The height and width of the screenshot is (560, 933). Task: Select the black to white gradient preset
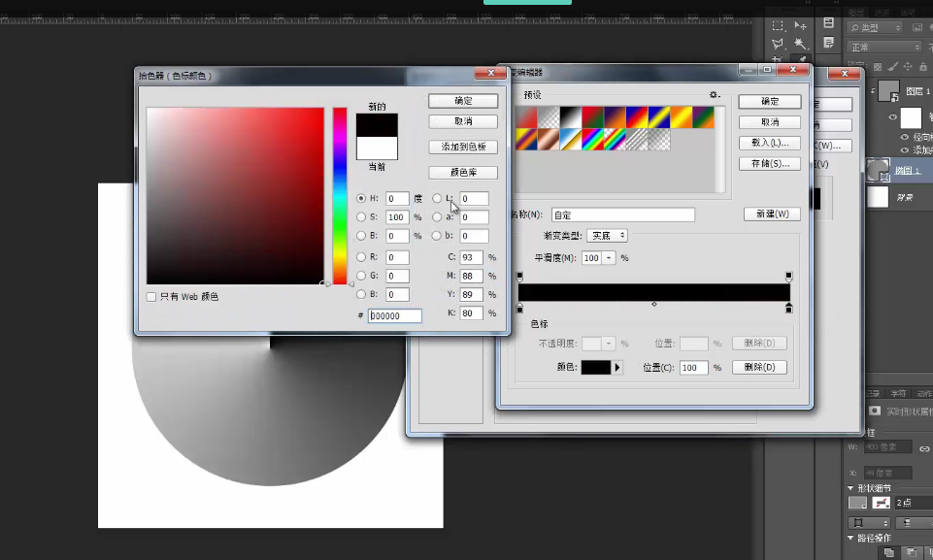point(570,117)
